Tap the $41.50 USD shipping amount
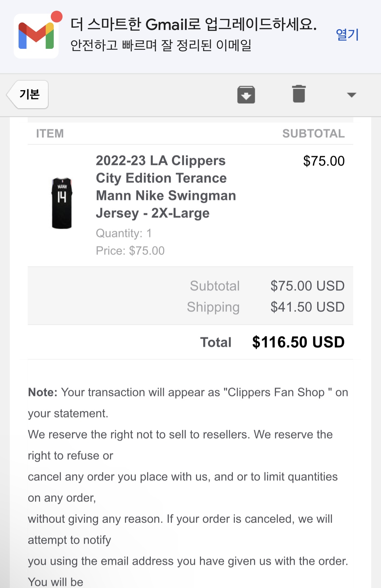The height and width of the screenshot is (588, 381). pyautogui.click(x=307, y=307)
